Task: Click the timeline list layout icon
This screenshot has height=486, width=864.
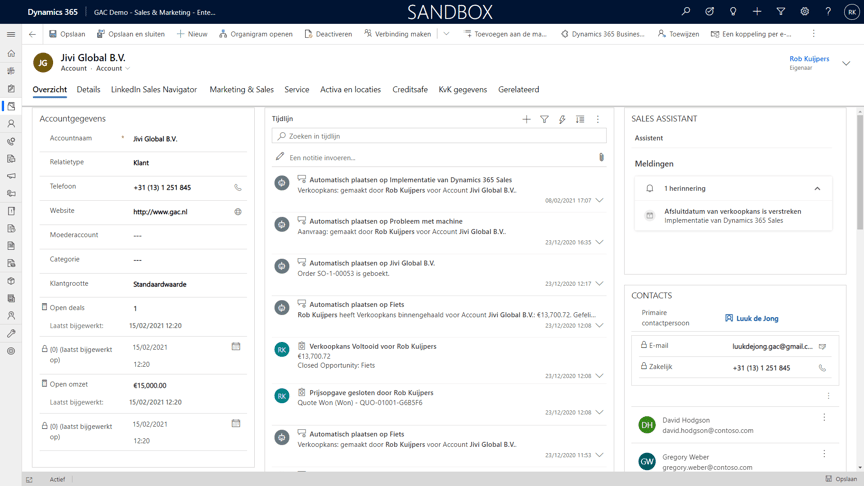Action: click(580, 119)
